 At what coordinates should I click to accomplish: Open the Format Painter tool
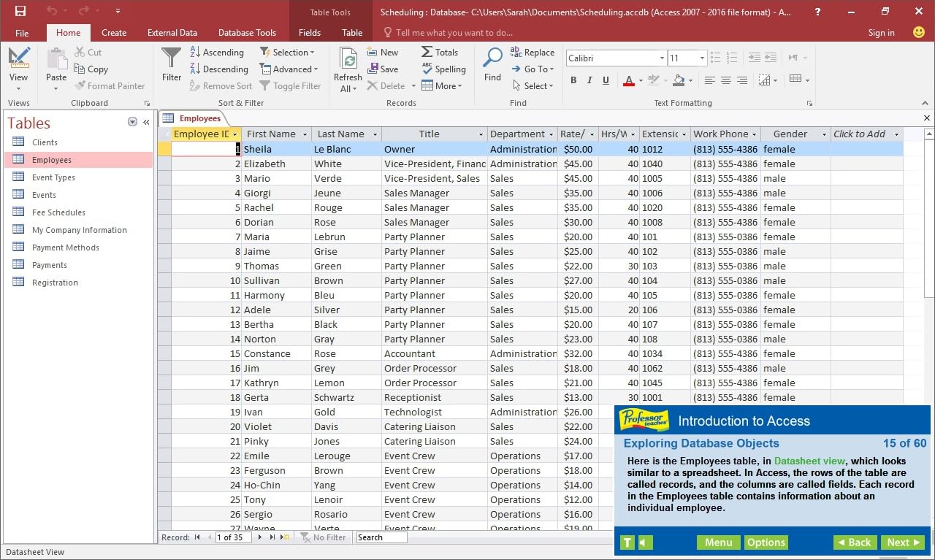point(110,85)
